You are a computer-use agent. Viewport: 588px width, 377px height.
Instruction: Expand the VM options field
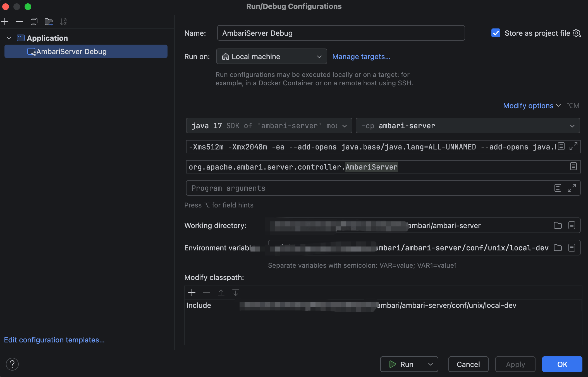573,146
